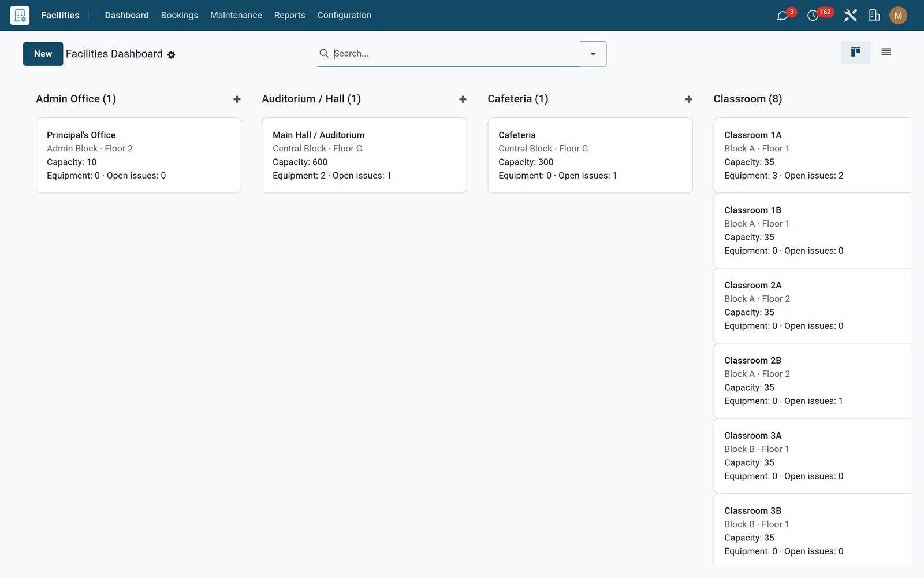This screenshot has width=924, height=578.
Task: Click the Admin Office (1) column header
Action: tap(76, 99)
